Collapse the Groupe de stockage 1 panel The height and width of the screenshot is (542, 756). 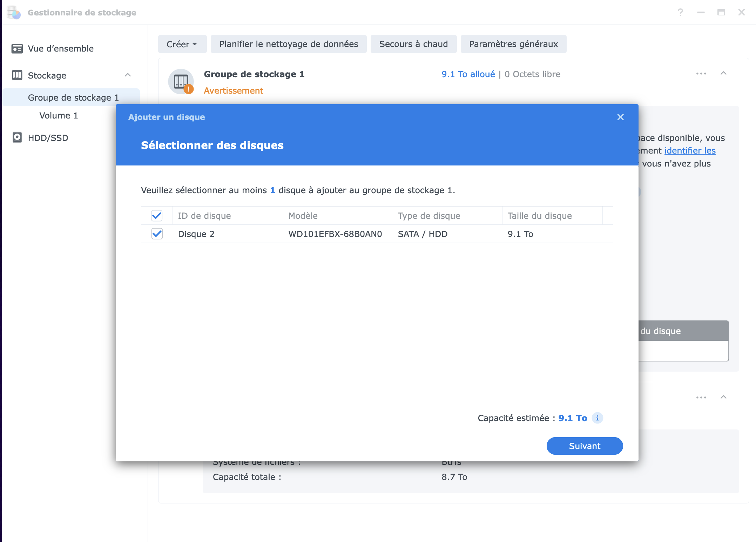723,74
